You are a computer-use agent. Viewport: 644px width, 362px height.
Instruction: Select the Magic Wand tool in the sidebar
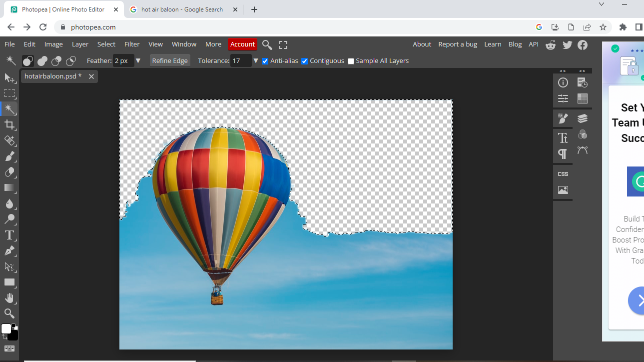(9, 109)
